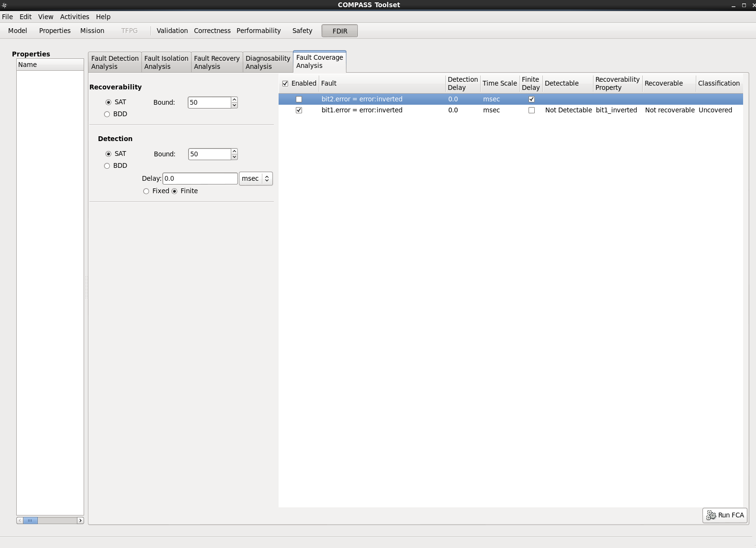Image resolution: width=756 pixels, height=548 pixels.
Task: Open the Safety section
Action: tap(302, 31)
